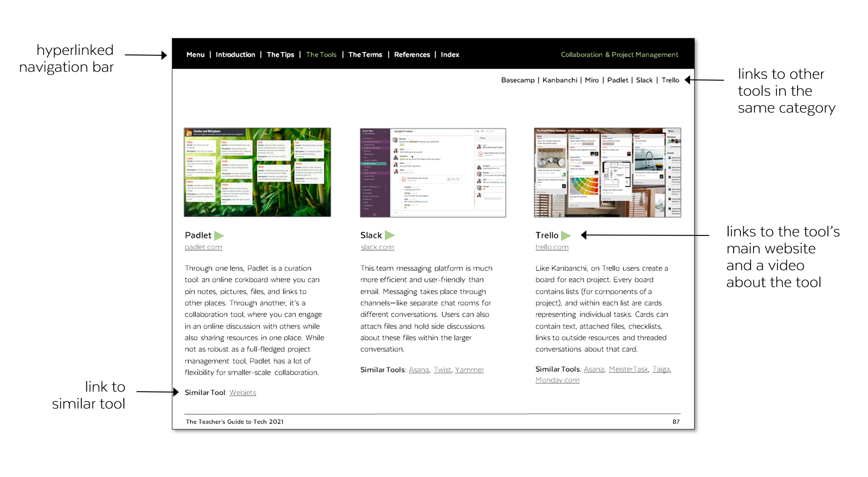868x477 pixels.
Task: Play the Slack video via green arrow
Action: (390, 235)
